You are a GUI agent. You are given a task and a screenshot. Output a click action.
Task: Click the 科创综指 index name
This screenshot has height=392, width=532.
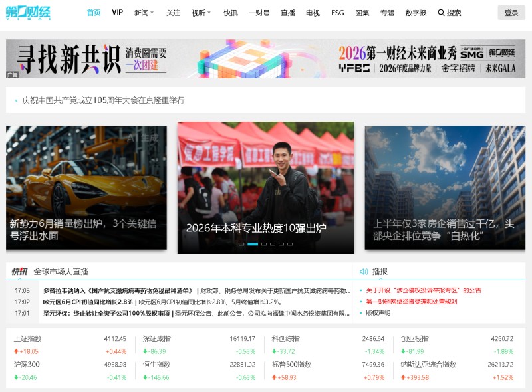(286, 338)
